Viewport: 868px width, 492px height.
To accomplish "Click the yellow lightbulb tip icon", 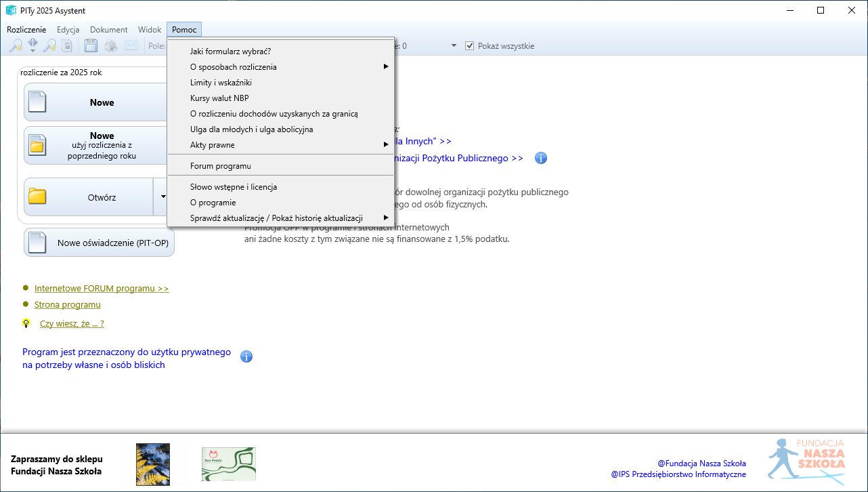I will tap(26, 324).
